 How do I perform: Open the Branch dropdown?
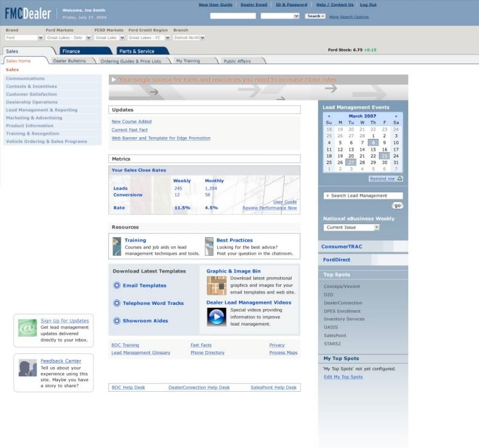[189, 38]
